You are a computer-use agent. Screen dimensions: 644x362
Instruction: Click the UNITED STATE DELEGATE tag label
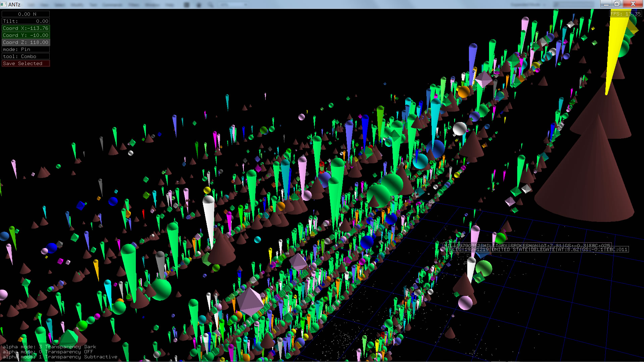click(540, 250)
